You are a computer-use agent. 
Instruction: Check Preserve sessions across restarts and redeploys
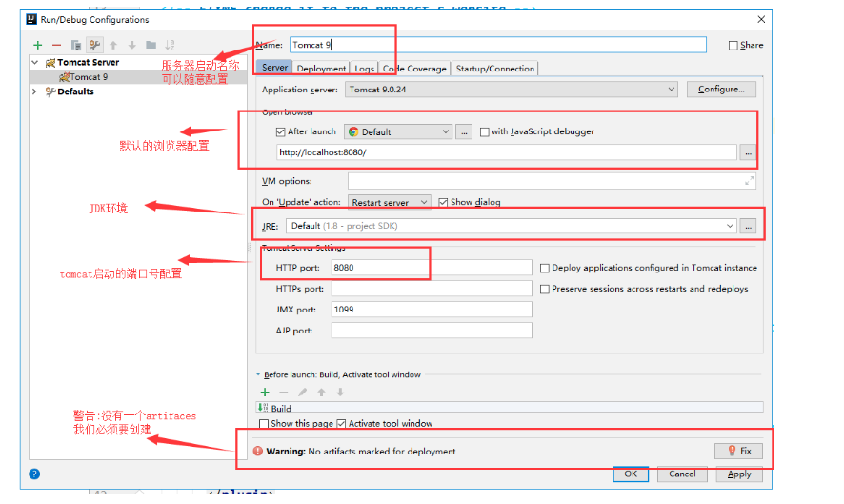point(545,289)
